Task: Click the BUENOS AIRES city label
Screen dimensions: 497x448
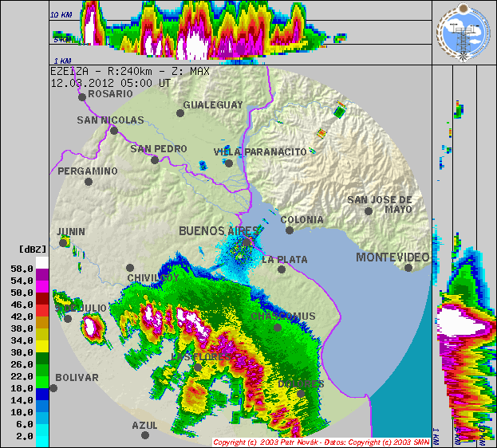Action: [219, 231]
